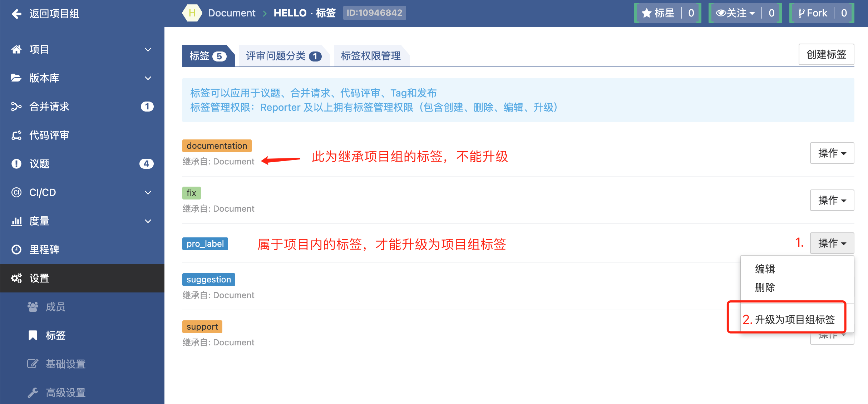Click the home icon for 项目

(x=16, y=49)
